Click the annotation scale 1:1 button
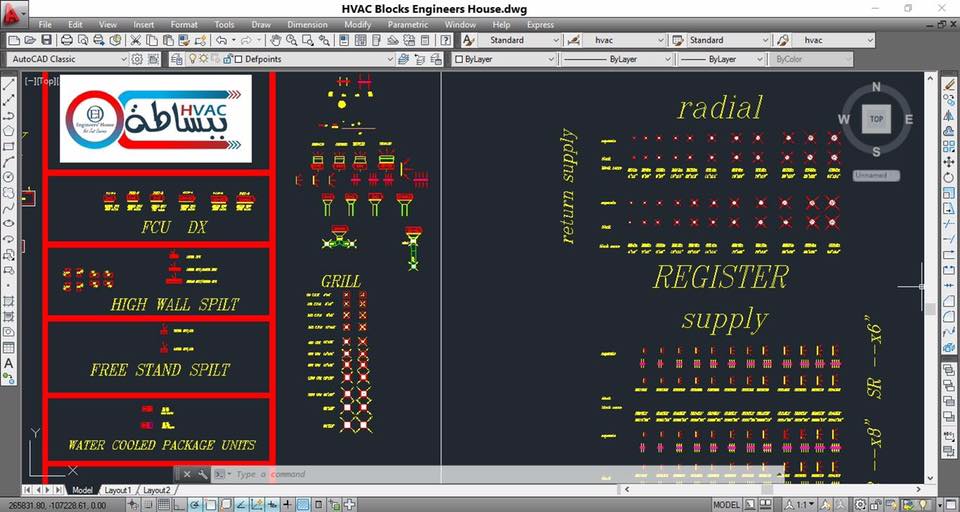This screenshot has width=960, height=512. [x=800, y=505]
